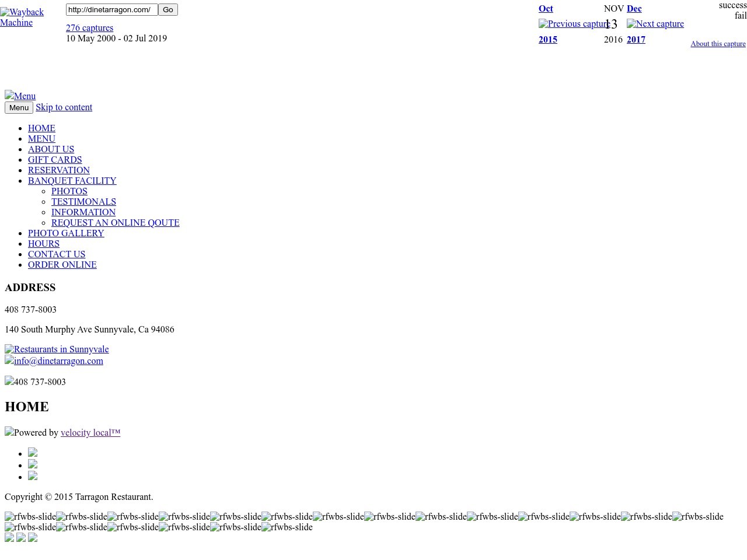Screen dimensions: 747x560
Task: Follow the Skip to content link
Action: tap(64, 107)
